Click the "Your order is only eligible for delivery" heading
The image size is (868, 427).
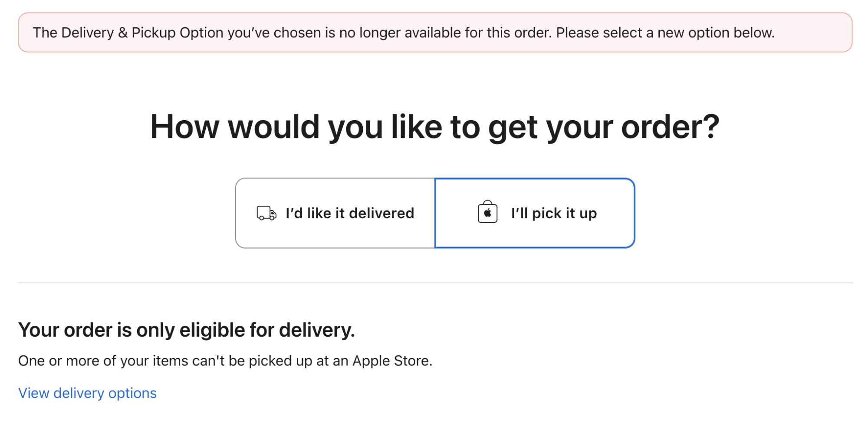click(187, 330)
